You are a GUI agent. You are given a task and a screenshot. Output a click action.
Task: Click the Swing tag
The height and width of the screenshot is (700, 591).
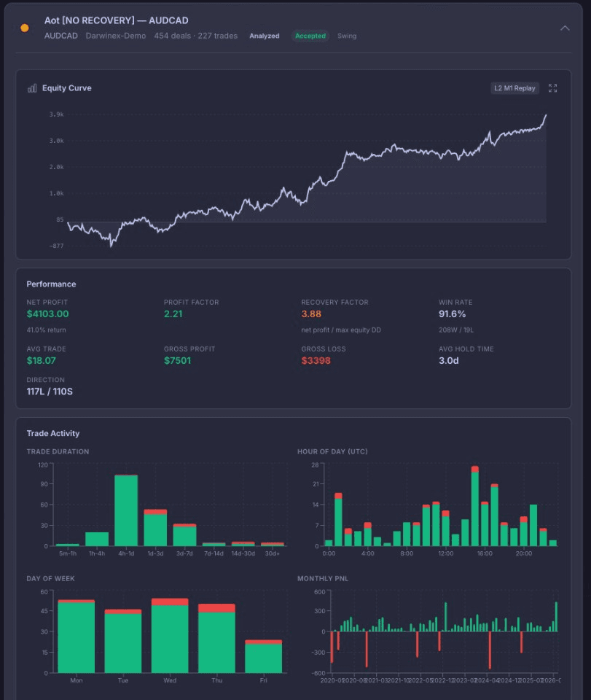tap(347, 36)
